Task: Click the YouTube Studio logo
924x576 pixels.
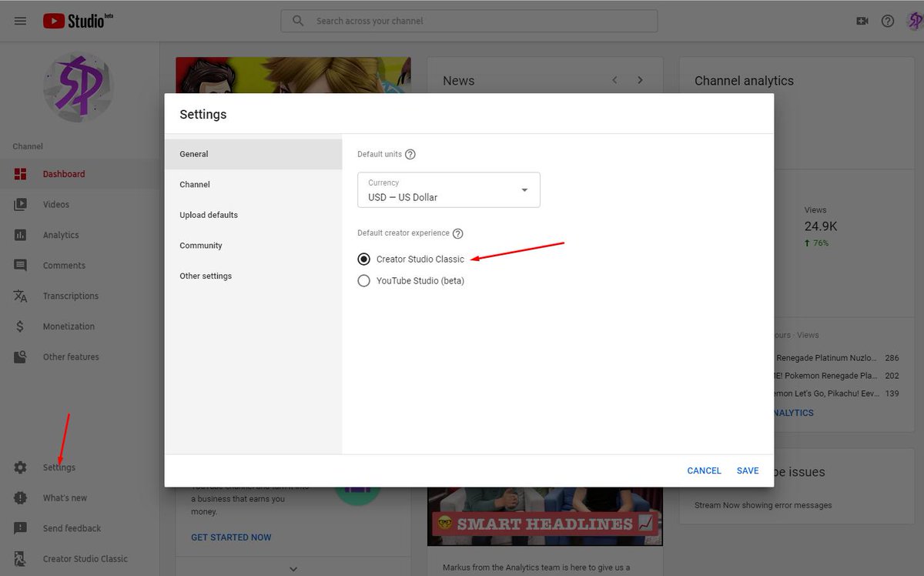Action: click(x=78, y=21)
